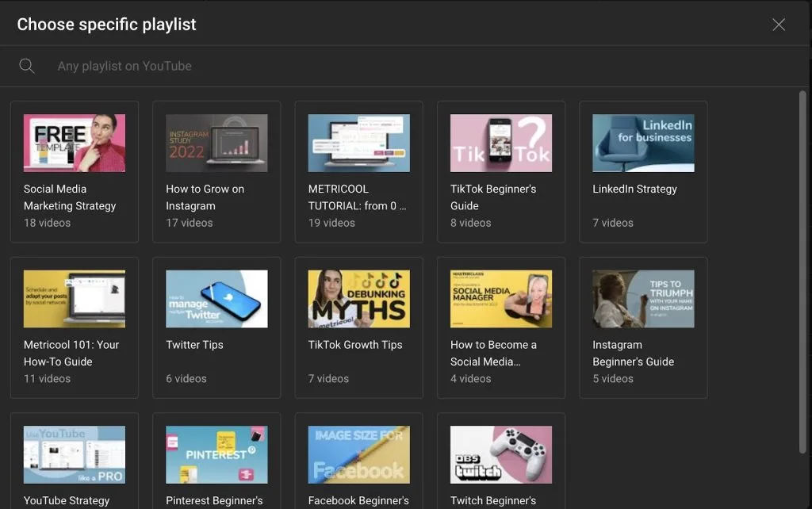The image size is (812, 509).
Task: Click the Facebook Beginner's title
Action: [x=358, y=501]
